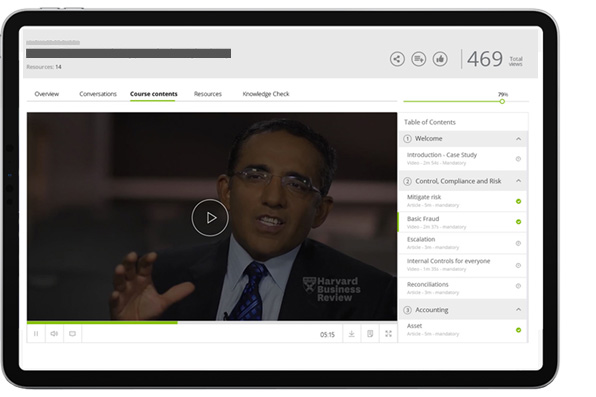Add course to playlist icon

coord(418,59)
